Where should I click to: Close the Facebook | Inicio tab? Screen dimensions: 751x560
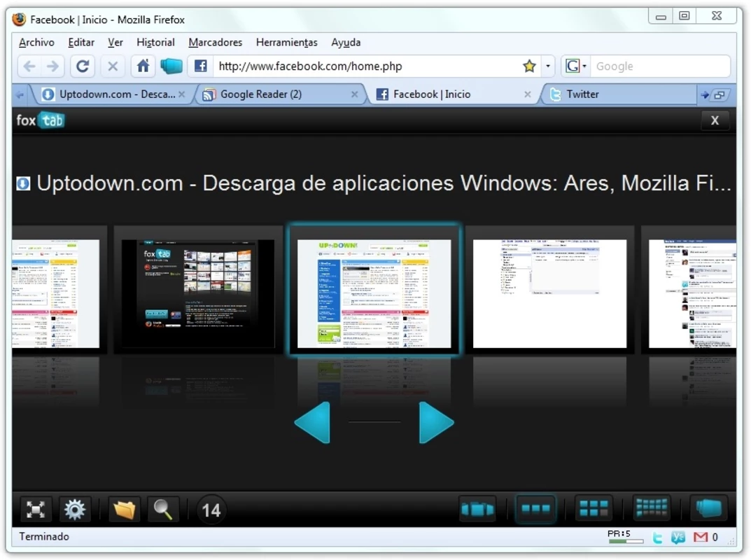pos(527,94)
